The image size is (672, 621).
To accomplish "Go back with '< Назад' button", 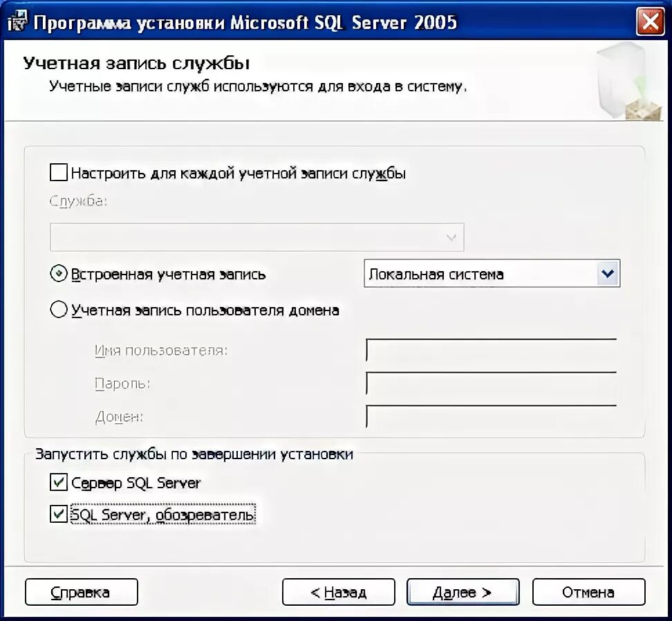I will tap(339, 592).
